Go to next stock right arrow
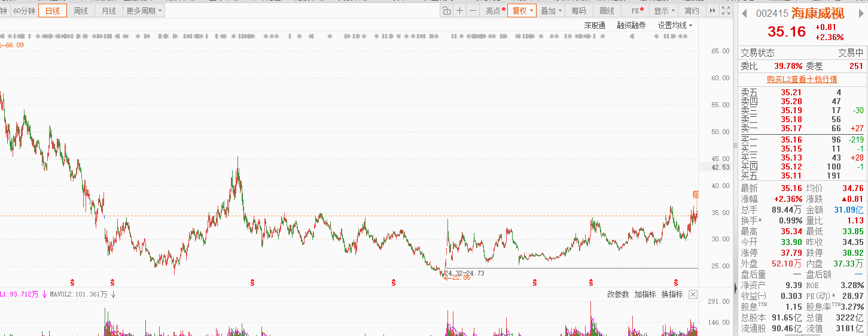 [x=861, y=13]
